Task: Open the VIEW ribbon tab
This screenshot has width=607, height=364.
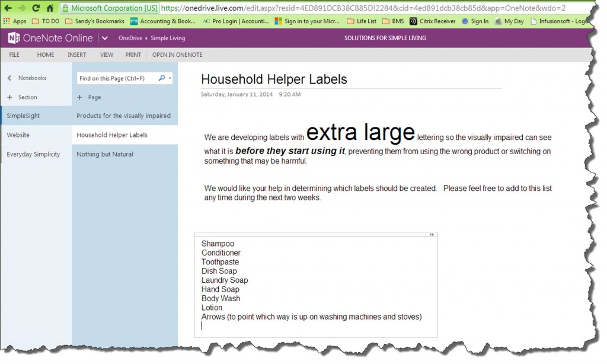Action: point(107,55)
